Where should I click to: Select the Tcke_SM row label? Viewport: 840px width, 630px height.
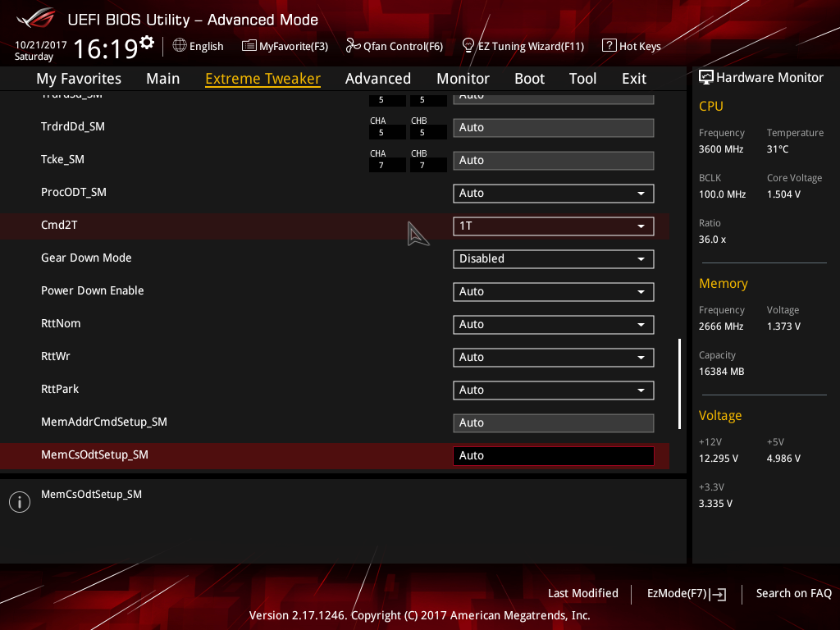click(x=62, y=160)
